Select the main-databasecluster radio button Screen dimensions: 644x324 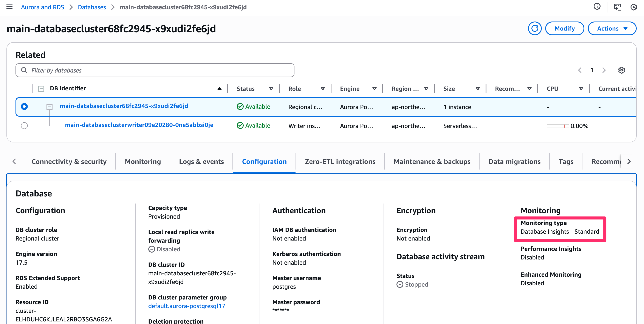[x=24, y=107]
